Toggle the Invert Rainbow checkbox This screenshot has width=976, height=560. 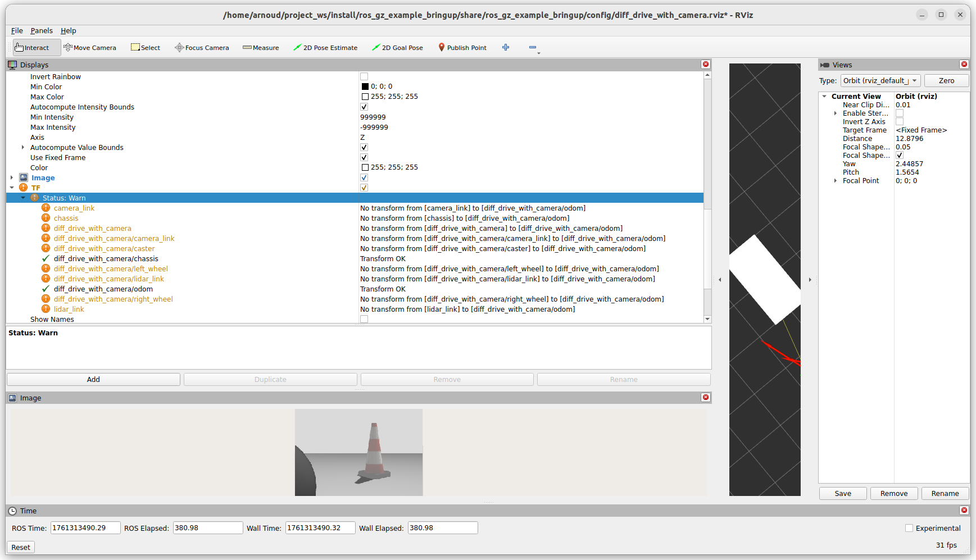coord(364,76)
